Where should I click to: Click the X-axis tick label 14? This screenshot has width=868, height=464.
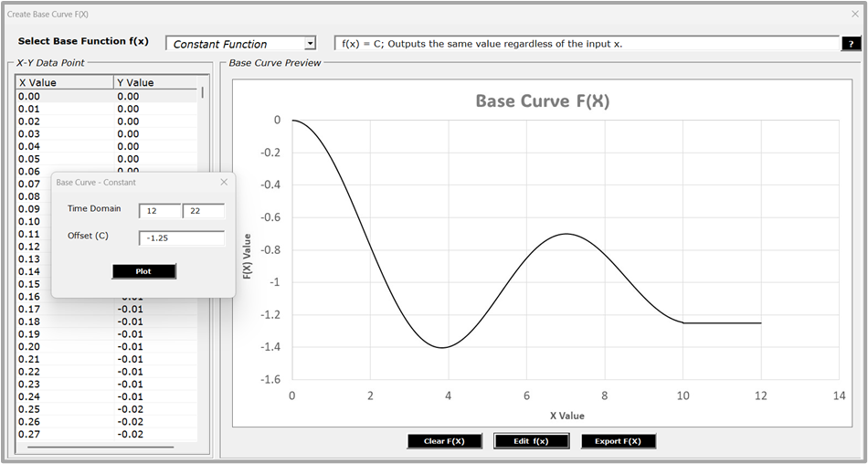(839, 395)
